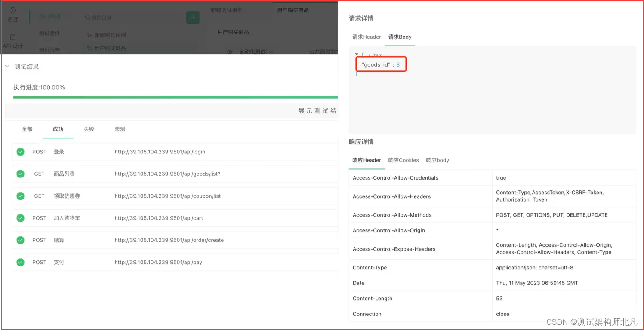Image resolution: width=644 pixels, height=330 pixels.
Task: Select 测试报告 in the left menu
Action: [x=49, y=50]
